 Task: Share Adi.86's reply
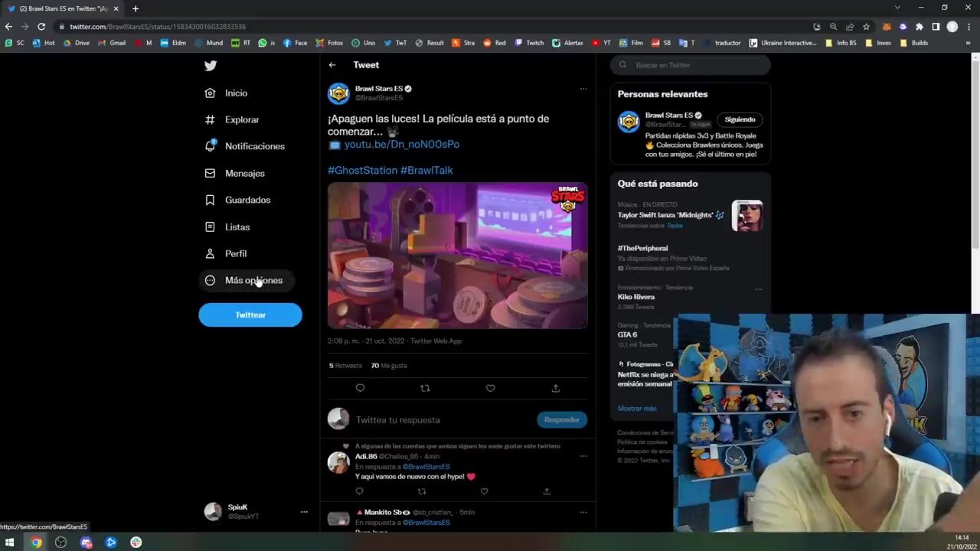click(x=547, y=491)
